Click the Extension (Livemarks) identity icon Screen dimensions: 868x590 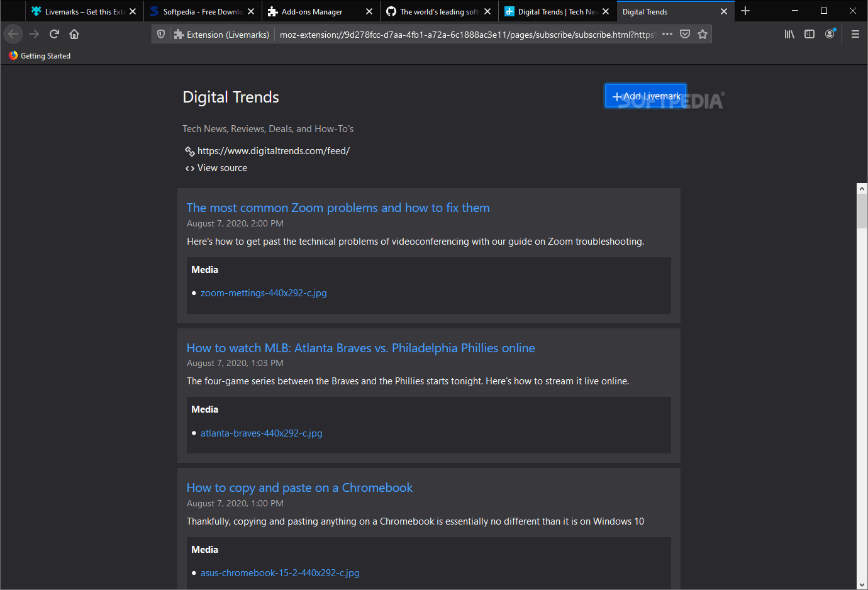point(179,35)
